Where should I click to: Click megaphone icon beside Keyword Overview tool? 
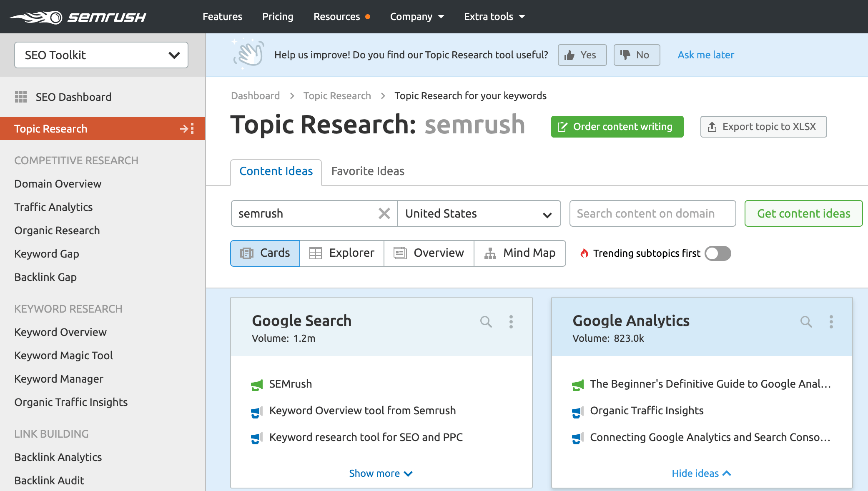pos(257,411)
